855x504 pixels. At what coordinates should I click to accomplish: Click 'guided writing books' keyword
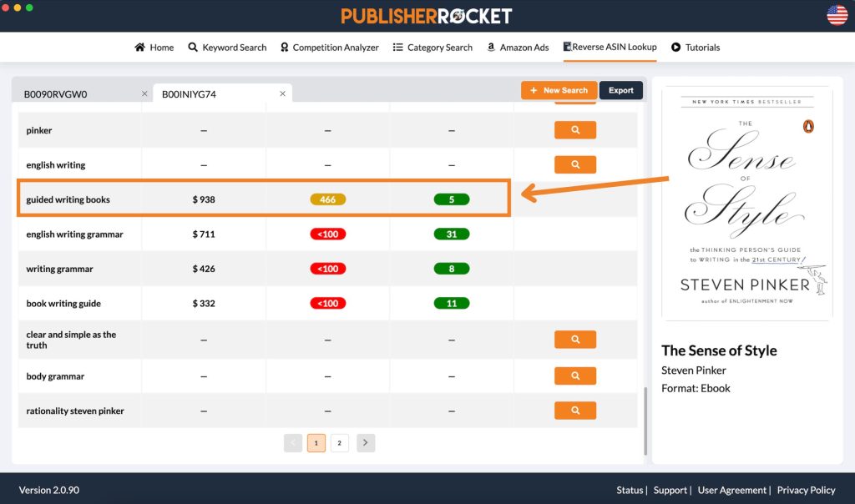click(68, 199)
